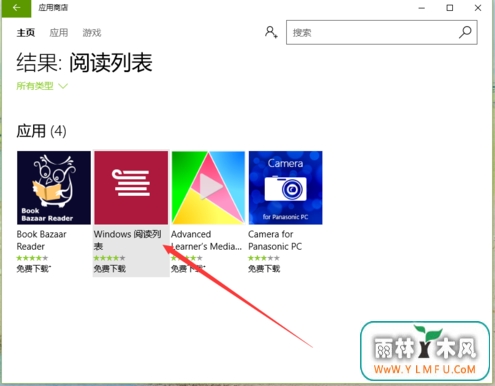
Task: Minimize the 应用商店 window
Action: [422, 8]
